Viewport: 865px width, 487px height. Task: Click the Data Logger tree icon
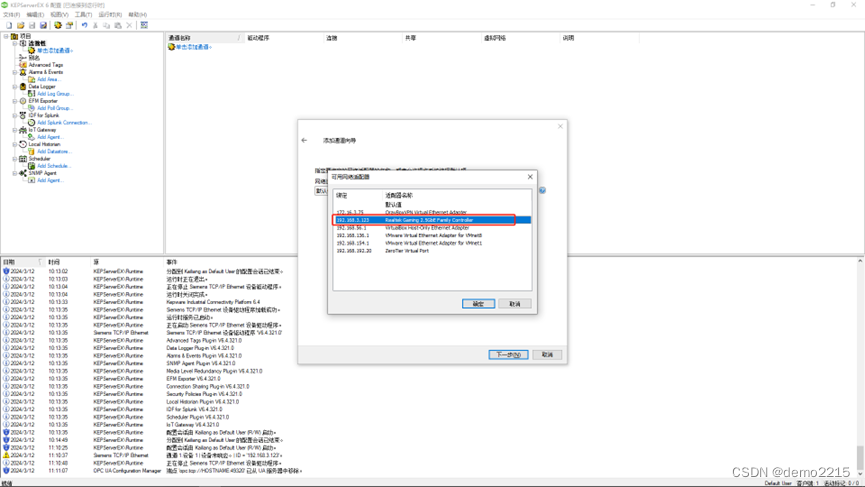[23, 87]
